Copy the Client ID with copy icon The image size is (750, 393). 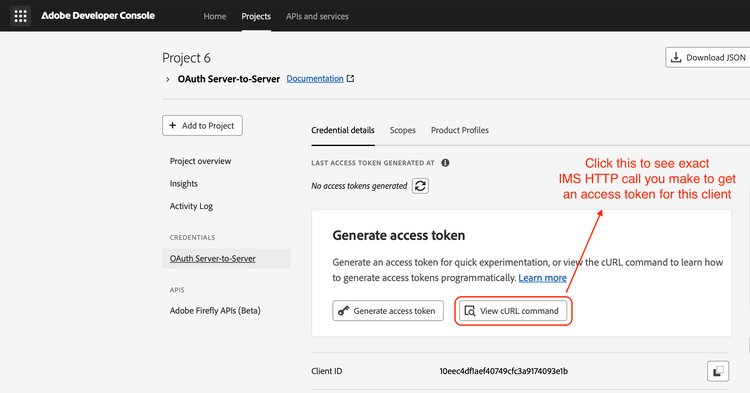click(x=718, y=371)
